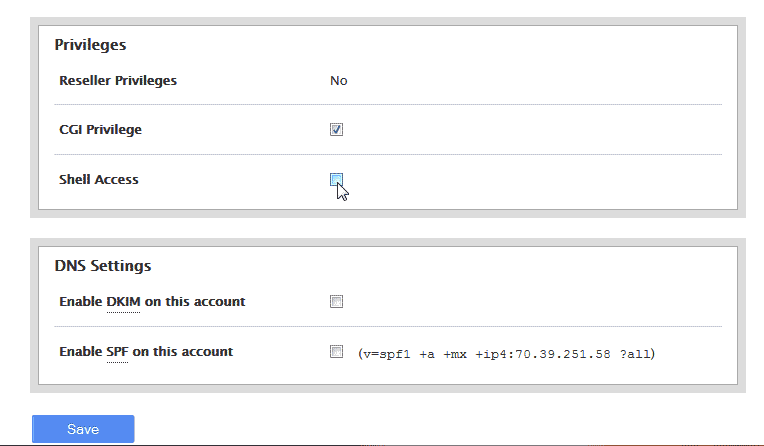Click the word 'Enable' in the DKIM row
Image resolution: width=764 pixels, height=446 pixels.
point(80,301)
